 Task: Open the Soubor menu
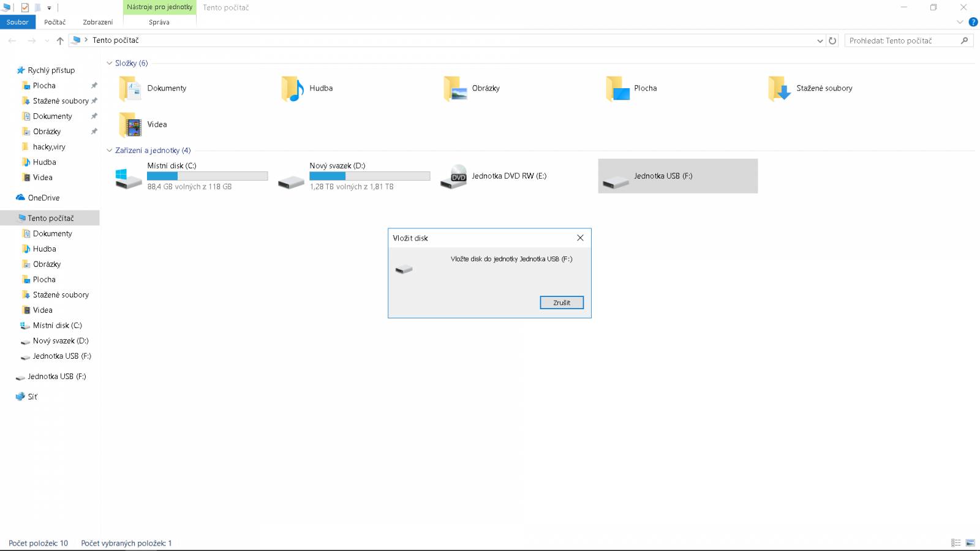click(x=18, y=22)
